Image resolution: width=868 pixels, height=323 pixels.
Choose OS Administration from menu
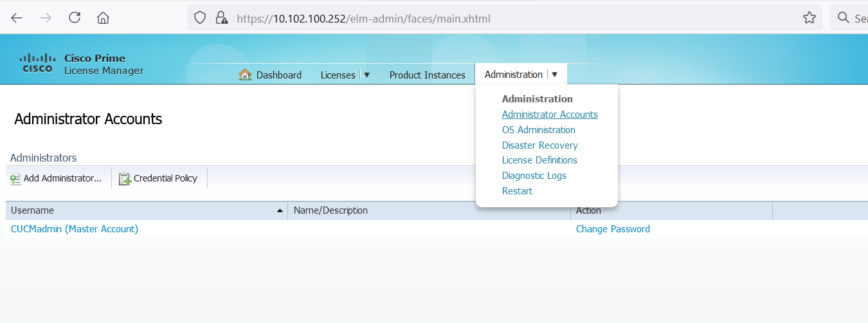(x=539, y=130)
